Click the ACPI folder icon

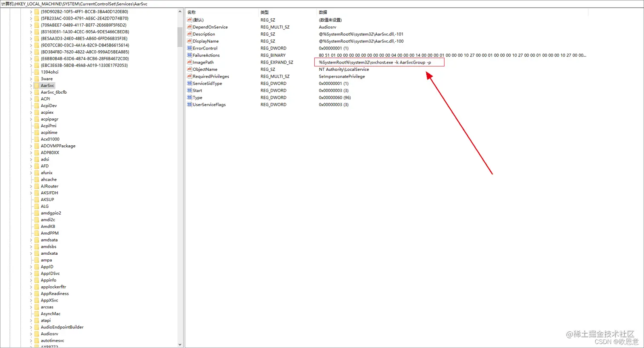click(37, 99)
